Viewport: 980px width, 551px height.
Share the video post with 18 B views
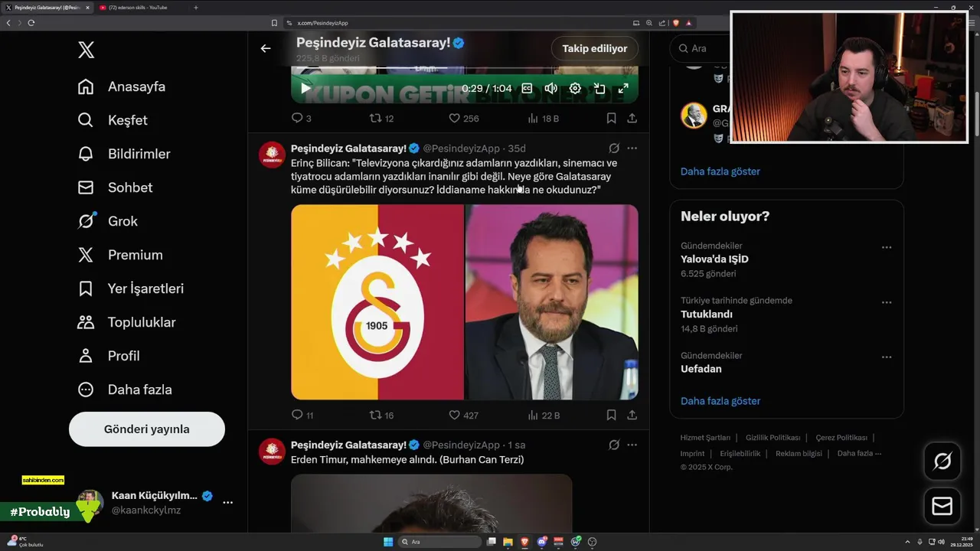632,119
